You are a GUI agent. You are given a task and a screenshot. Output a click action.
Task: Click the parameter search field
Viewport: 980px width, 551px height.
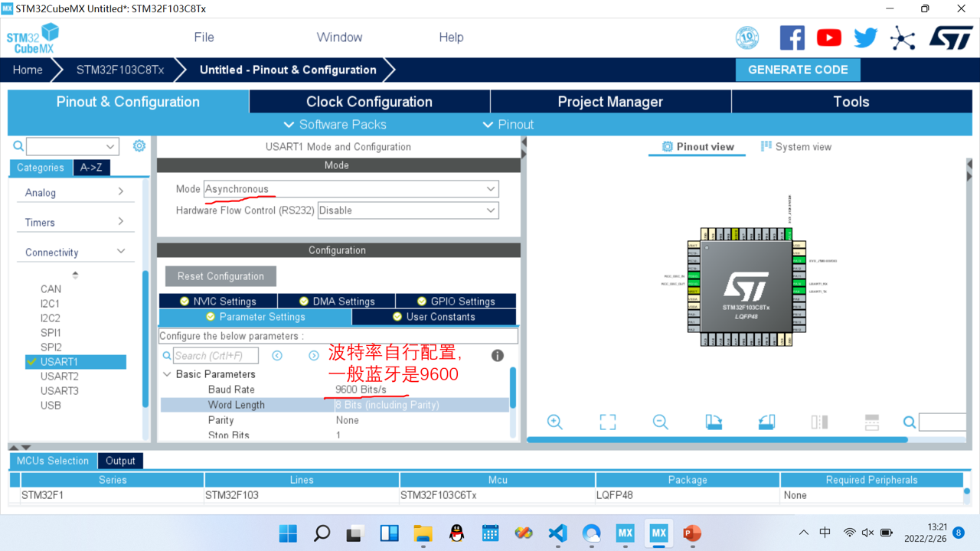215,356
